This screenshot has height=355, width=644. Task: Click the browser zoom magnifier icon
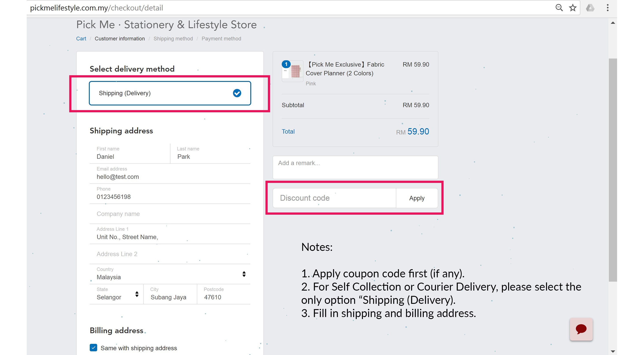click(559, 8)
